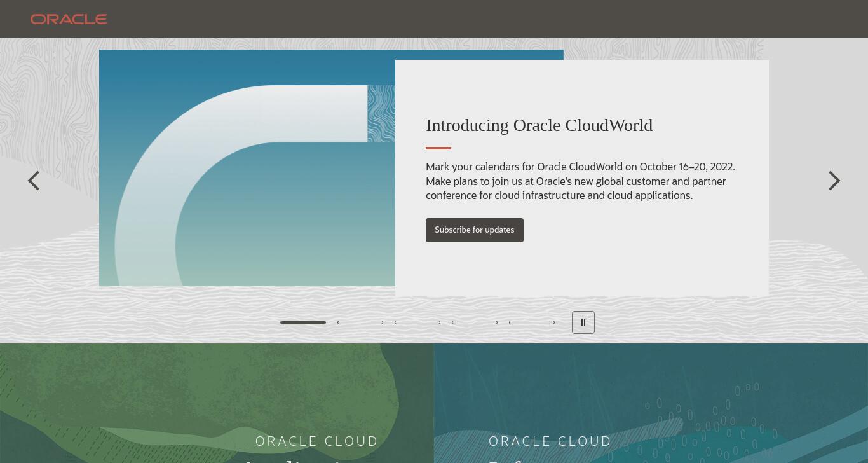Click the Introducing Oracle CloudWorld heading
868x463 pixels.
tap(539, 125)
